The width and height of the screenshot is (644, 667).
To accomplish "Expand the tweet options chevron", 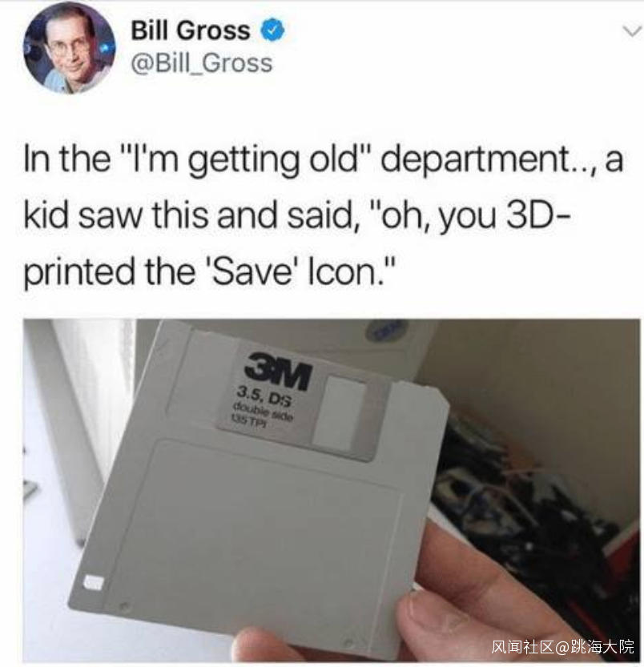I will pyautogui.click(x=632, y=31).
